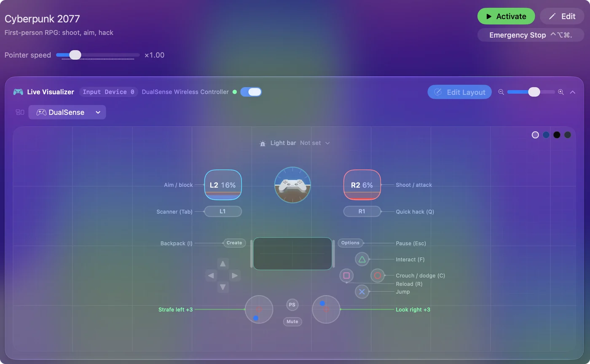Open the DualSense controller type dropdown
The height and width of the screenshot is (364, 590).
tap(67, 112)
